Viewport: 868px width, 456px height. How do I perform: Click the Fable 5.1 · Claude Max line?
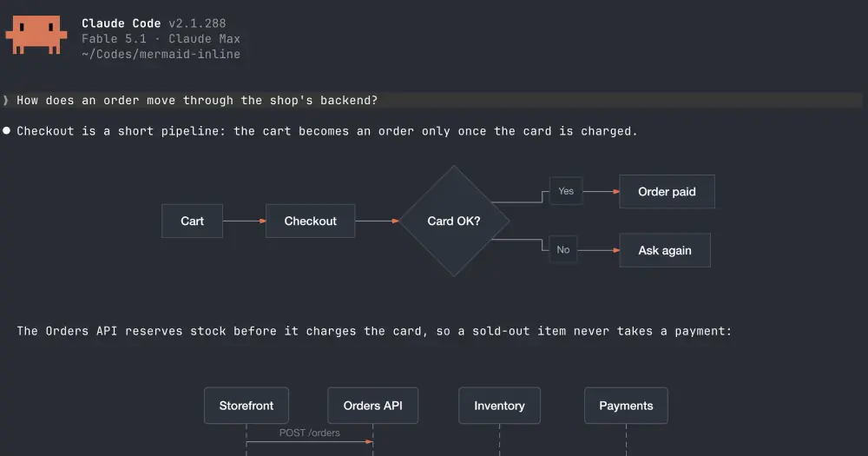(x=161, y=39)
